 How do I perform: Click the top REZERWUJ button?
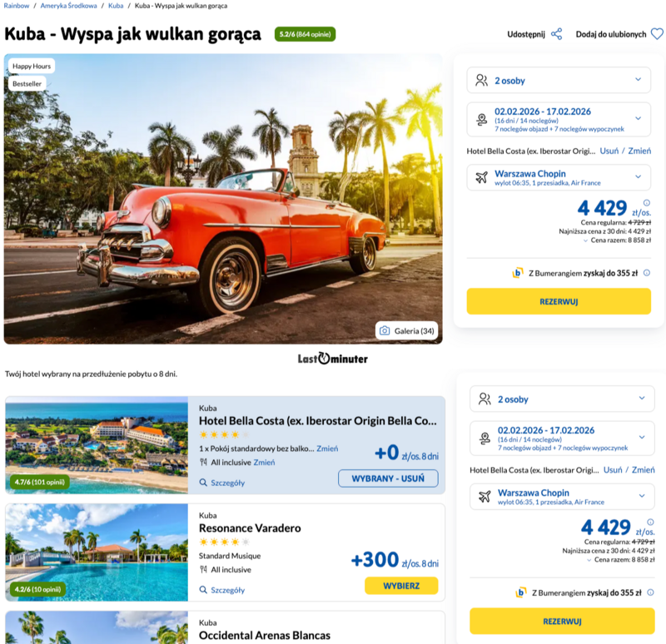(x=559, y=301)
